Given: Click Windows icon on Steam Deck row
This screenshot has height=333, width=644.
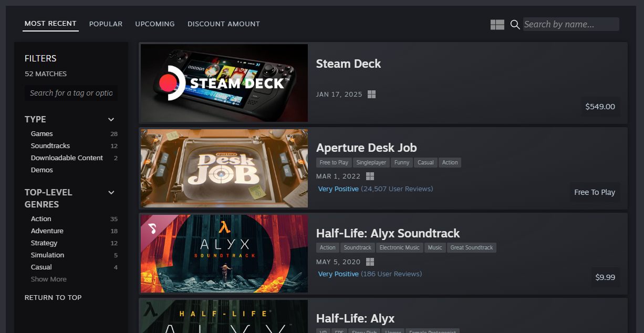Looking at the screenshot, I should tap(371, 94).
